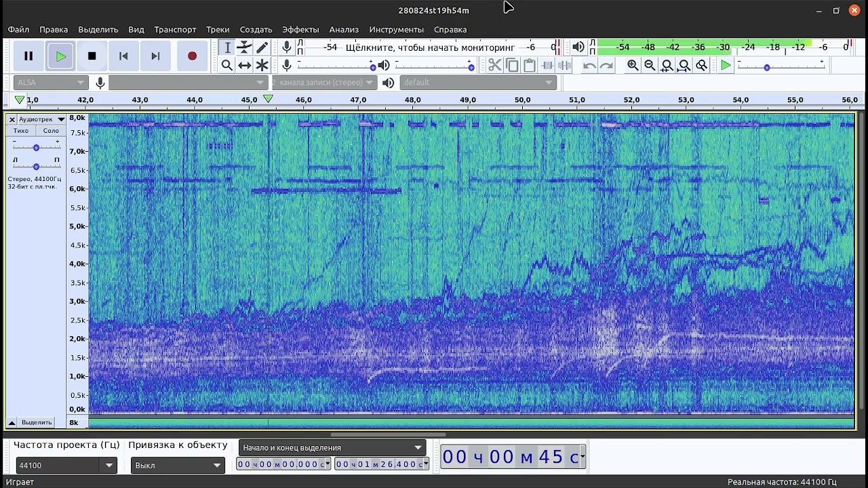Viewport: 868px width, 488px height.
Task: Open the Эффекты menu
Action: click(x=300, y=29)
